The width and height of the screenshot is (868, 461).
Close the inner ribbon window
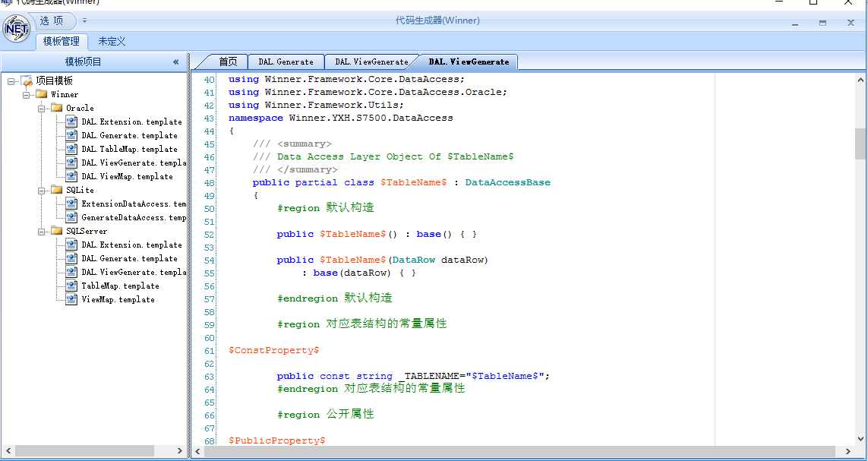851,23
